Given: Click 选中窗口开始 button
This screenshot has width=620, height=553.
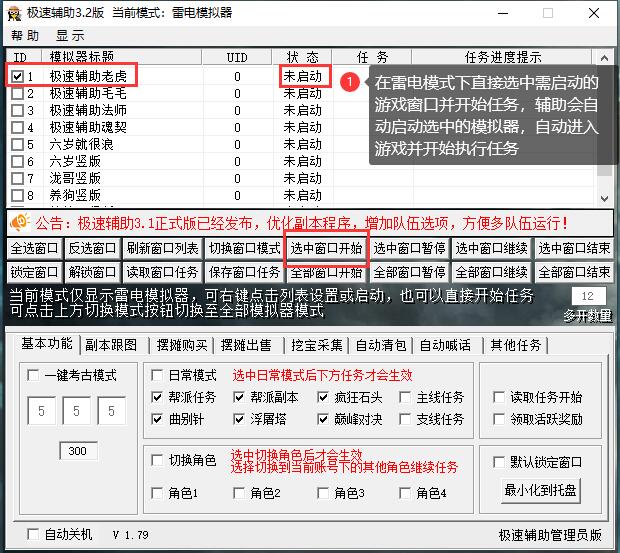Looking at the screenshot, I should [326, 248].
